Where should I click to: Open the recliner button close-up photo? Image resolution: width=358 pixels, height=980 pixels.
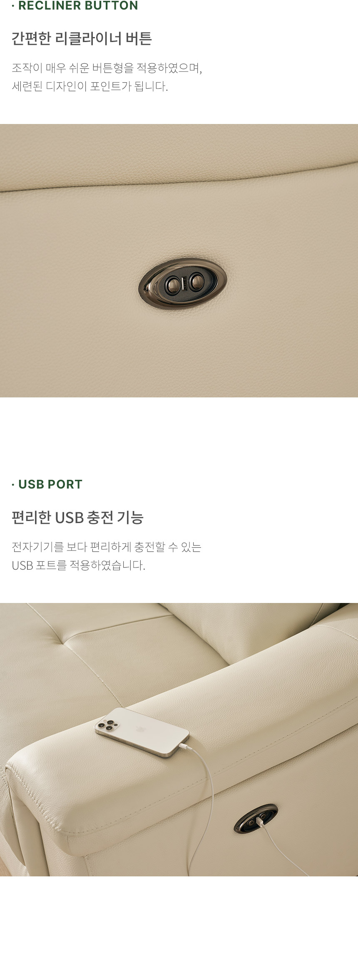click(179, 261)
